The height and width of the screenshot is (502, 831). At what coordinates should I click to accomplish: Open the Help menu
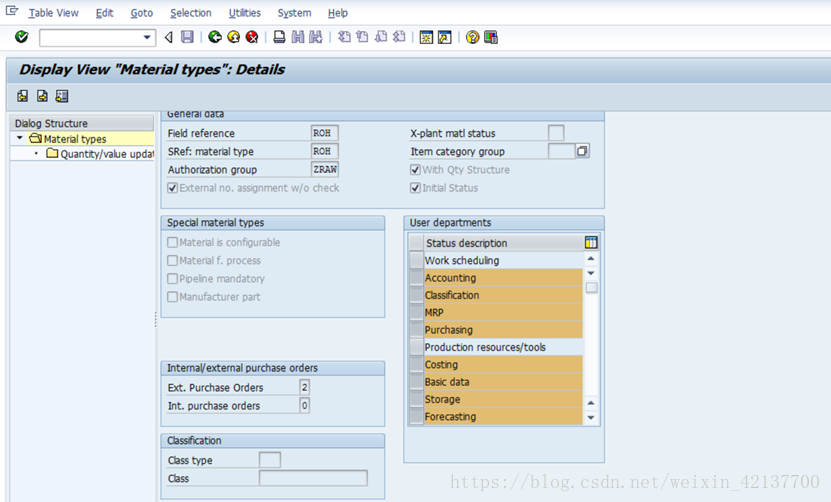pos(338,13)
